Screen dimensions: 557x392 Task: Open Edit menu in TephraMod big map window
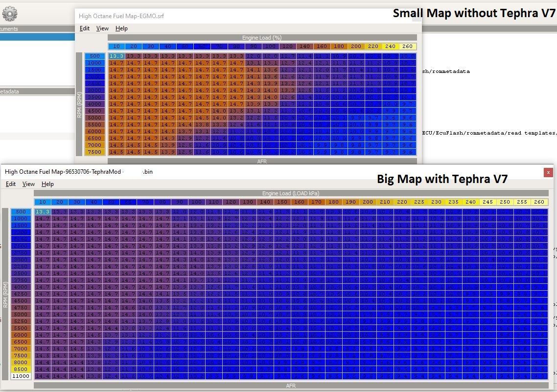(11, 184)
